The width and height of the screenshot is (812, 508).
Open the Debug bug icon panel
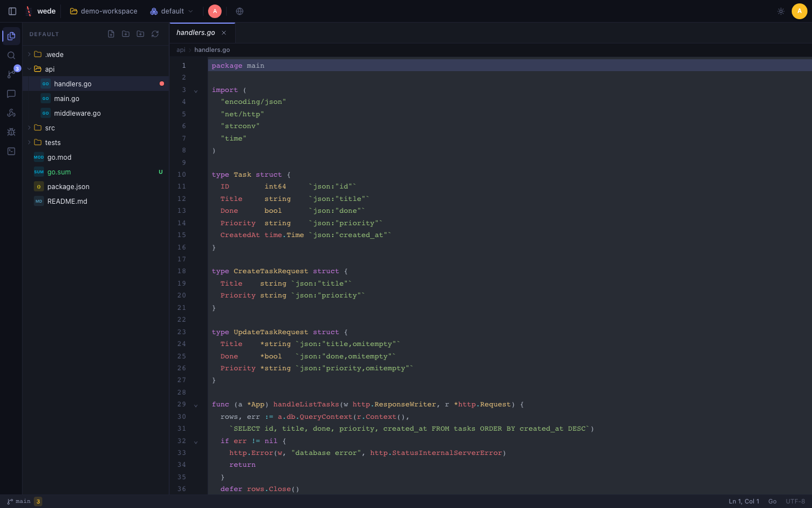(11, 132)
